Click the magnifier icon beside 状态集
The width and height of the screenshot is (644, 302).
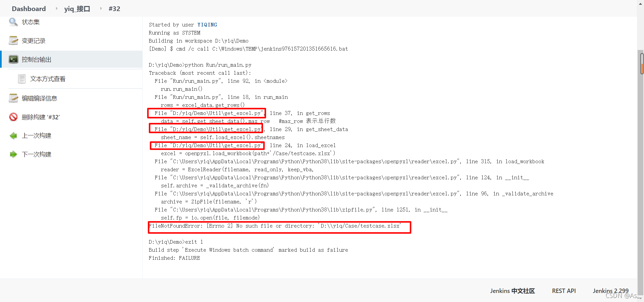click(x=13, y=22)
